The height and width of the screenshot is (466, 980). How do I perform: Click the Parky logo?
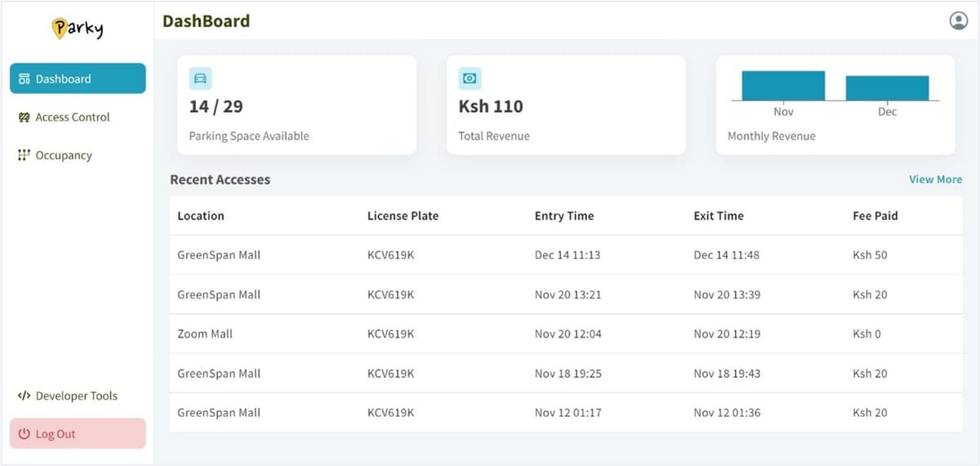[x=78, y=29]
